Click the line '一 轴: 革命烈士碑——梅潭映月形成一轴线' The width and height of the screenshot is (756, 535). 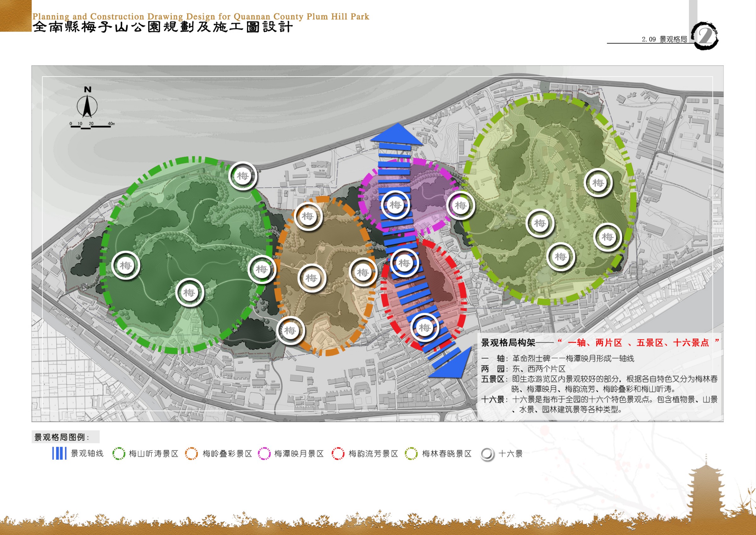[558, 358]
